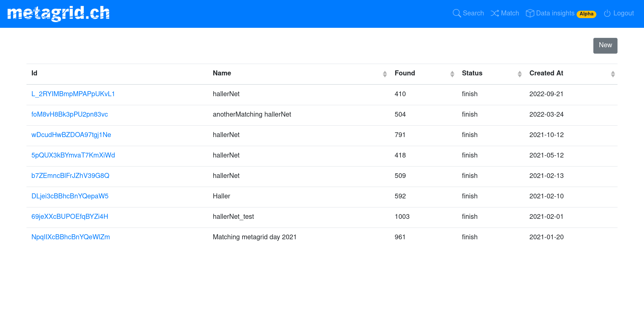The width and height of the screenshot is (644, 314).
Task: Click the power Logout icon
Action: pyautogui.click(x=607, y=13)
